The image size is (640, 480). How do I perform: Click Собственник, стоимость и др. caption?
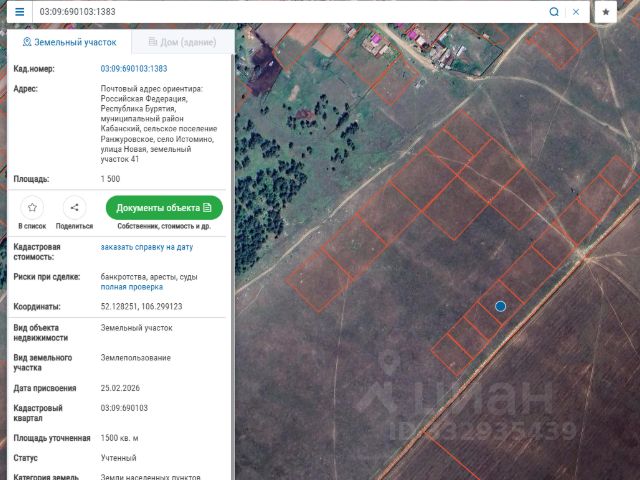click(x=164, y=226)
